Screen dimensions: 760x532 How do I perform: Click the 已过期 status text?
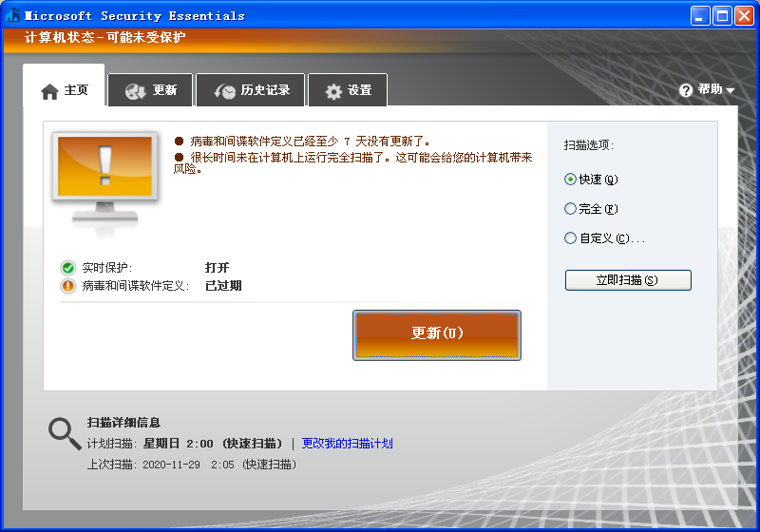click(223, 286)
